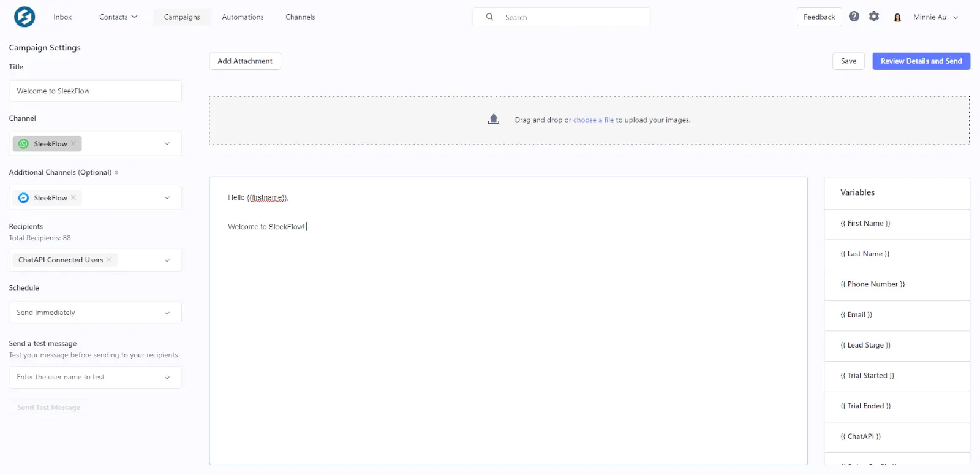This screenshot has height=475, width=980.
Task: Click the {{firstname}} text in message
Action: [x=267, y=197]
